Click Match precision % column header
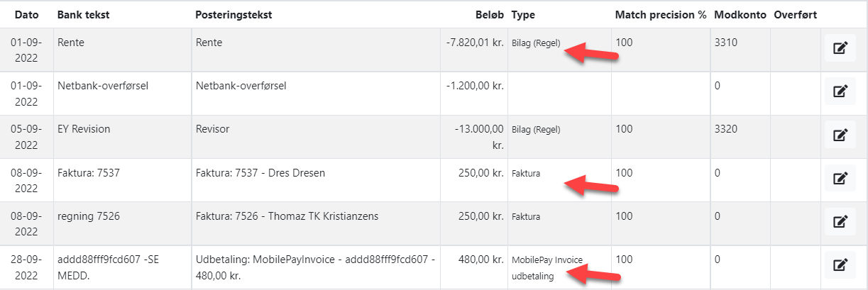The height and width of the screenshot is (290, 868). tap(660, 15)
